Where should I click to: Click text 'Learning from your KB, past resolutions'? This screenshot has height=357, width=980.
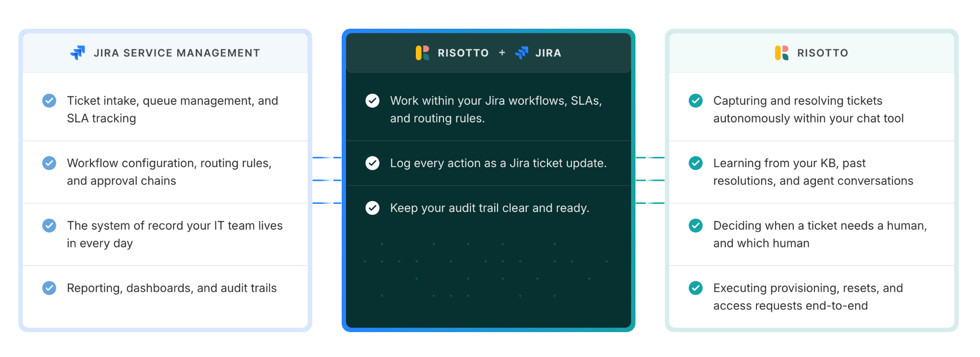tap(813, 172)
